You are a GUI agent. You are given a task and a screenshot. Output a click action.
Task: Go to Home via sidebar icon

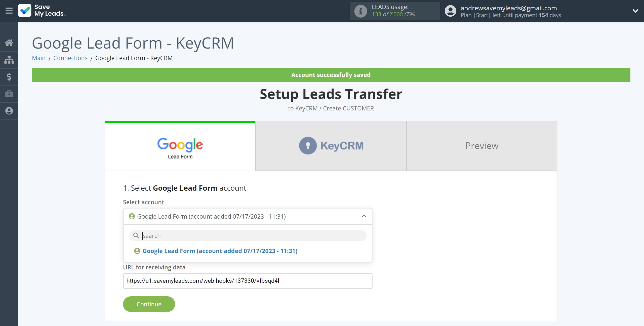pyautogui.click(x=9, y=43)
